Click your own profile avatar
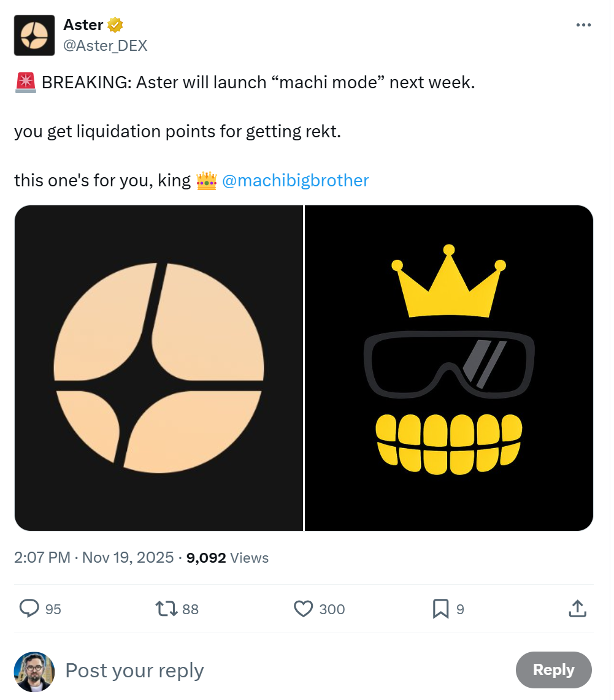 [34, 672]
